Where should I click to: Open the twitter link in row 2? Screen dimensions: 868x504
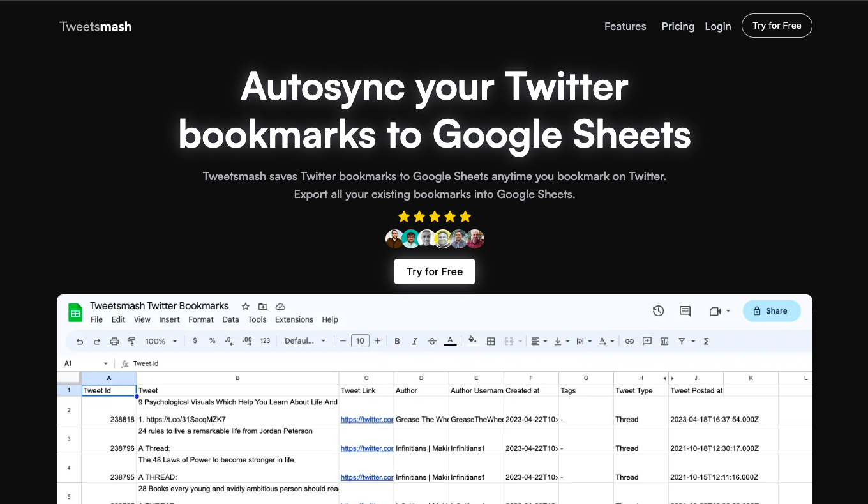367,420
